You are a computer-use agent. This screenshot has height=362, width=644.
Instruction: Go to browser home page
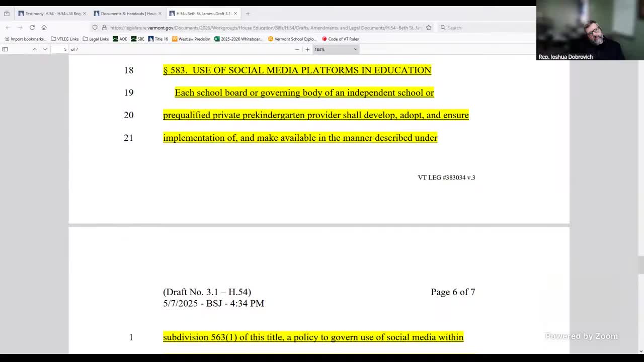(x=44, y=28)
